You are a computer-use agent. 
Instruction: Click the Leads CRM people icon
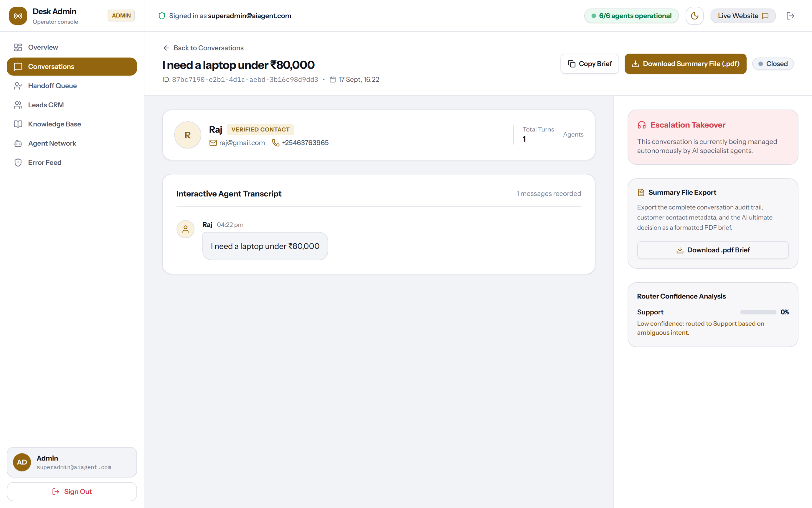(x=18, y=105)
